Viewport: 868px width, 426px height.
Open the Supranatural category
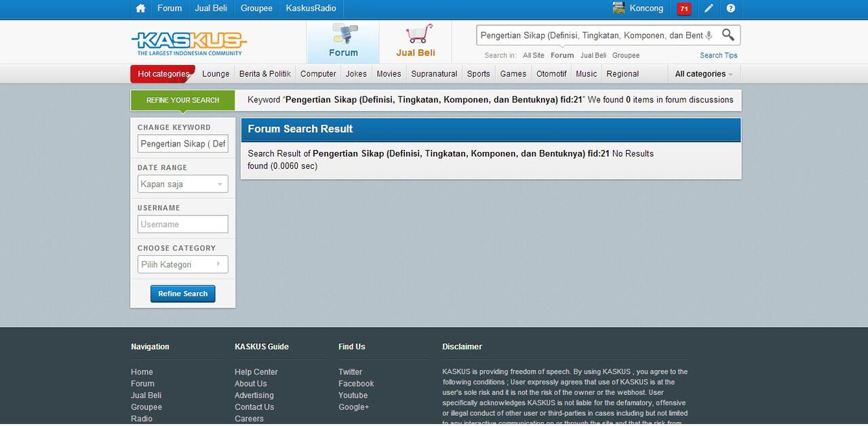pos(434,74)
